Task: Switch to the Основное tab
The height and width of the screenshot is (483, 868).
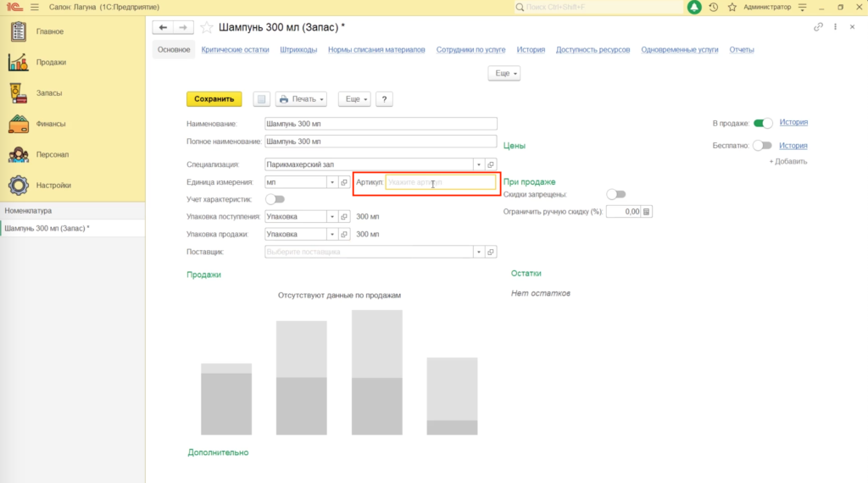Action: [174, 50]
